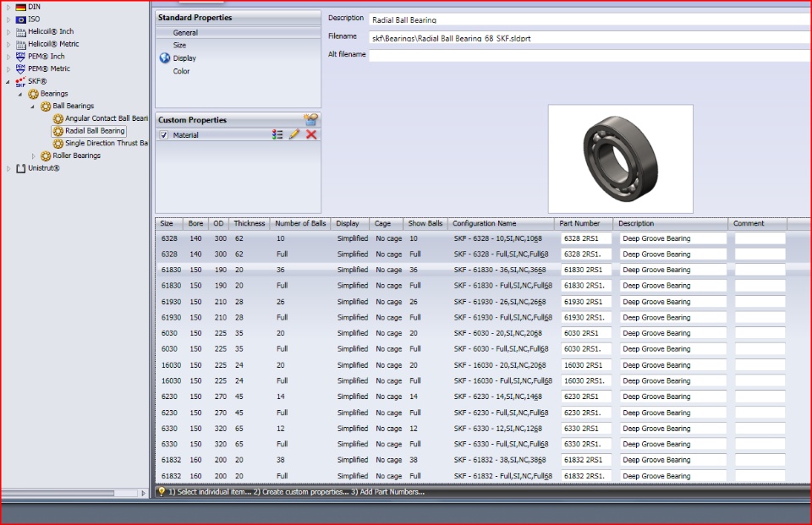This screenshot has height=525, width=812.
Task: Edit part number 6230 2RS1 field
Action: (585, 396)
